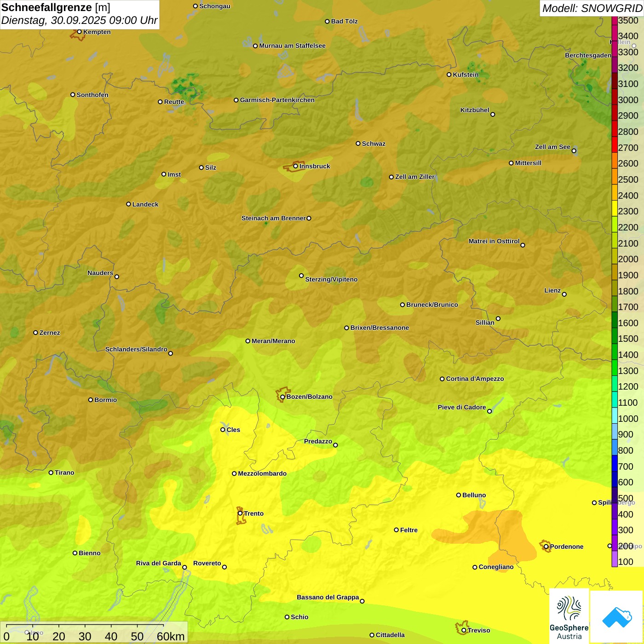This screenshot has height=644, width=644.
Task: Click the Pordenone city marker
Action: pos(546,546)
